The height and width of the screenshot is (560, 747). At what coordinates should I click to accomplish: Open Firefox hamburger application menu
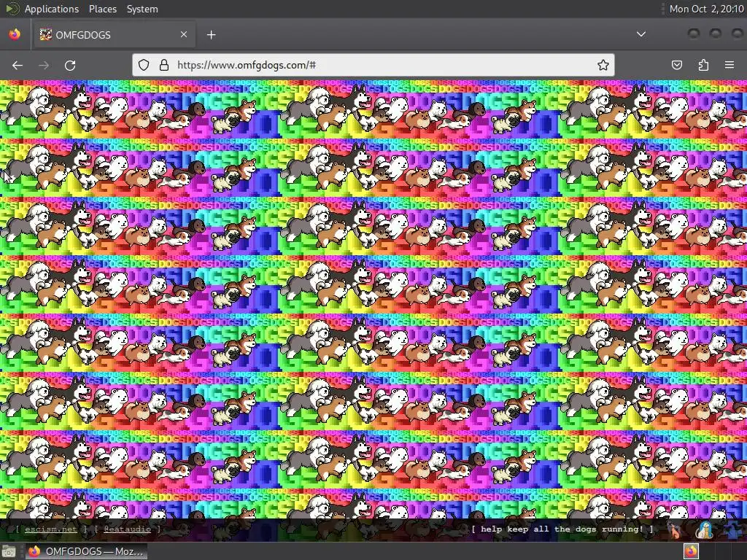tap(729, 65)
